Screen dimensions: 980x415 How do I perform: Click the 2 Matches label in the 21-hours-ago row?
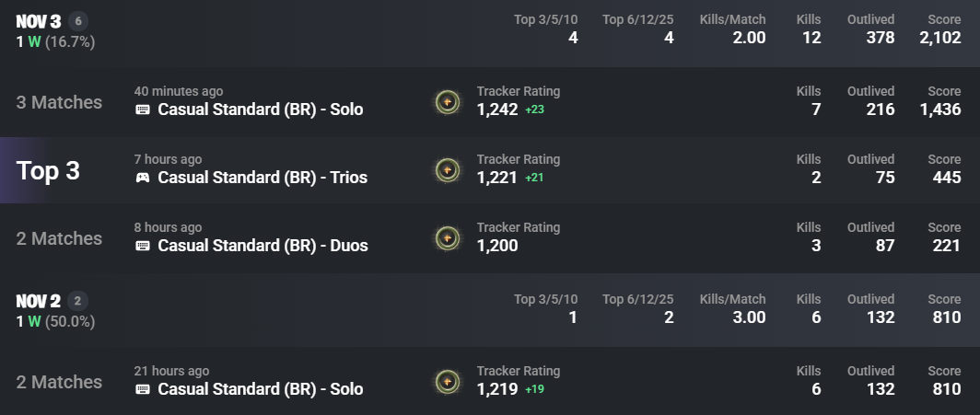click(59, 382)
